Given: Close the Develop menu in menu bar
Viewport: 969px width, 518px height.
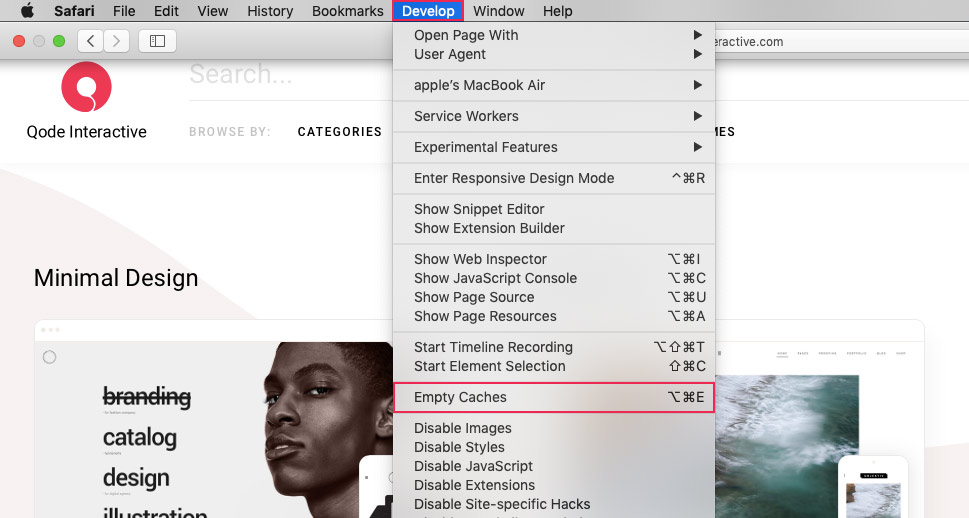Looking at the screenshot, I should coord(428,11).
